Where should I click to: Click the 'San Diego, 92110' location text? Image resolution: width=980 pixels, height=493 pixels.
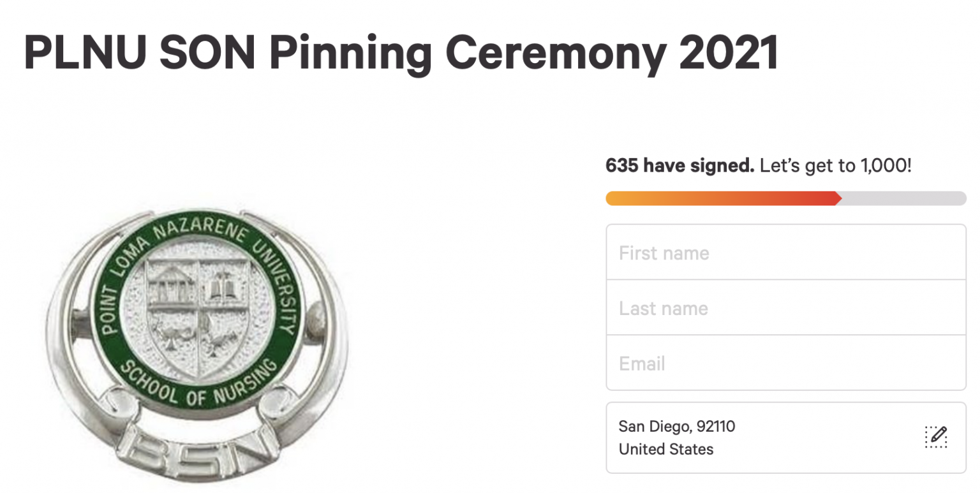point(676,427)
